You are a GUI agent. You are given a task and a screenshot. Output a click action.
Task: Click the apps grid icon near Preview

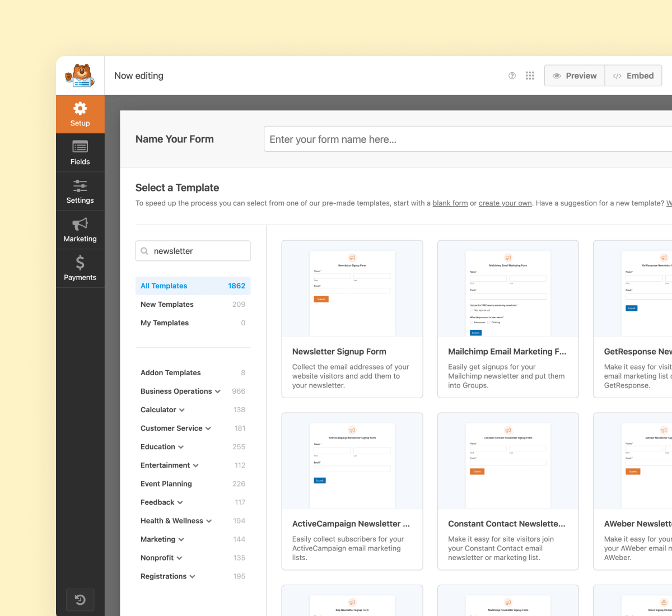click(530, 75)
